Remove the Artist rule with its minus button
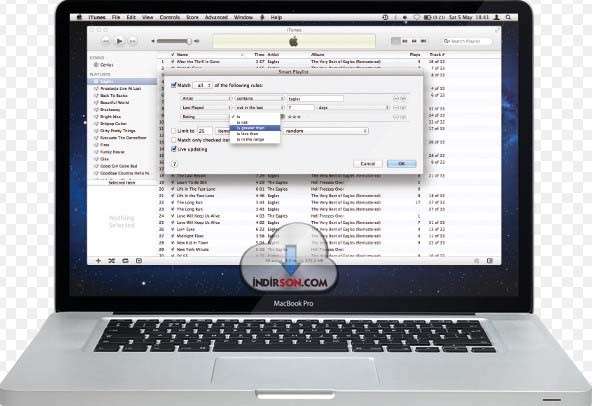The image size is (592, 406). pyautogui.click(x=396, y=99)
